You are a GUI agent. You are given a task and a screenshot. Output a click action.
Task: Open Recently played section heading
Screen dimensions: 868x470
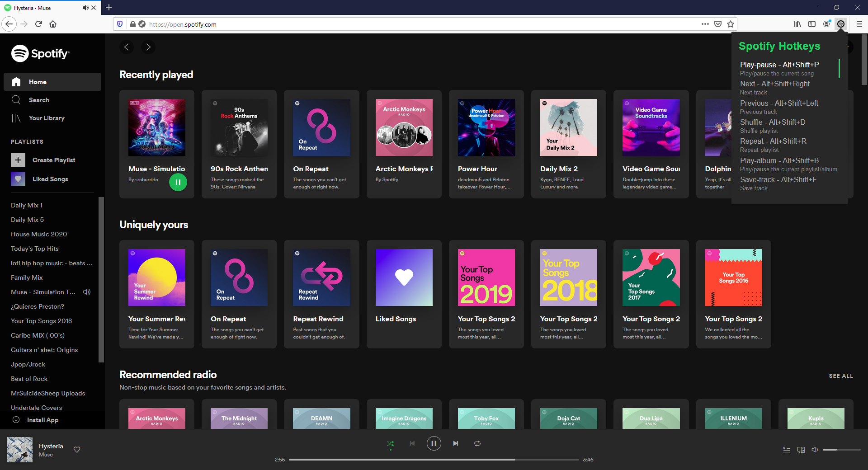pyautogui.click(x=156, y=75)
